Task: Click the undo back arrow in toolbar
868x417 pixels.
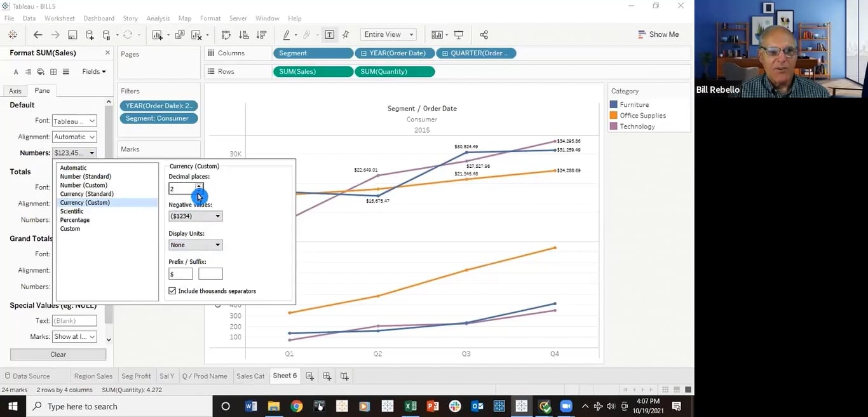Action: click(38, 35)
